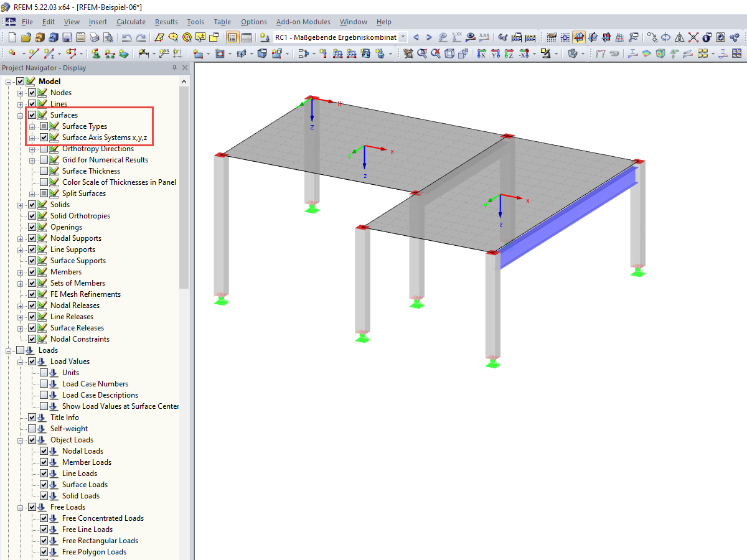Open the Add-on Modules menu

(303, 22)
